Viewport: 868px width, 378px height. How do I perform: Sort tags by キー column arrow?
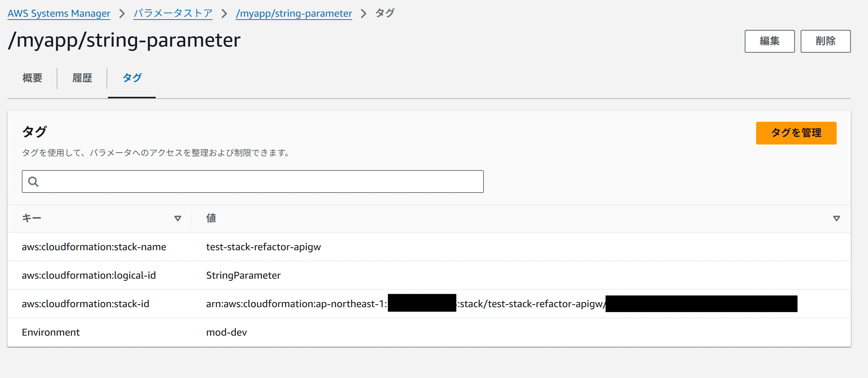(178, 219)
